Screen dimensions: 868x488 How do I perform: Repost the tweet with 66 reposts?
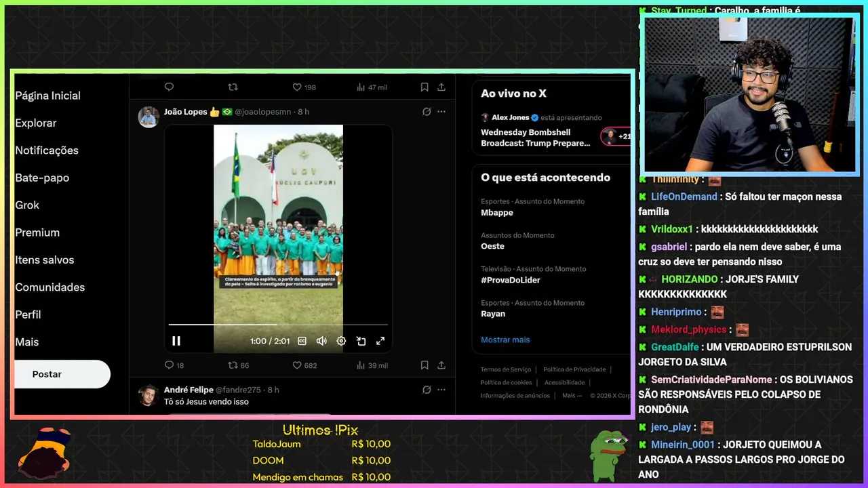coord(238,365)
